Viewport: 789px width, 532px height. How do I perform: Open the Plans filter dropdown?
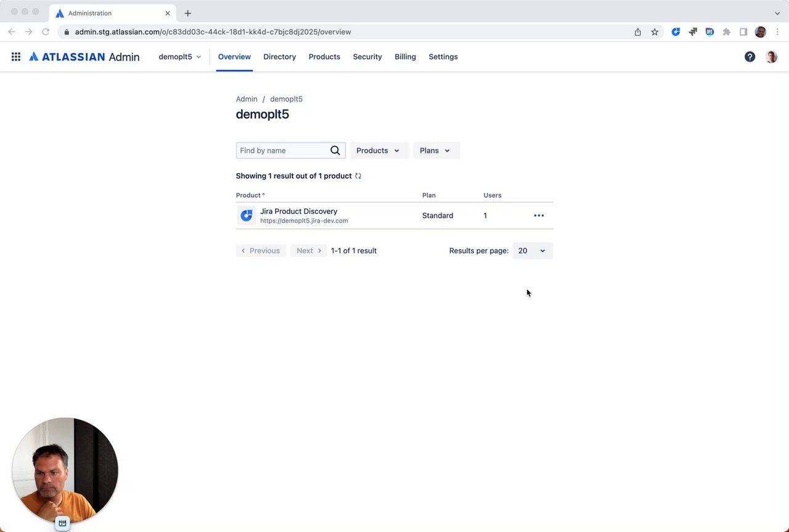(435, 150)
